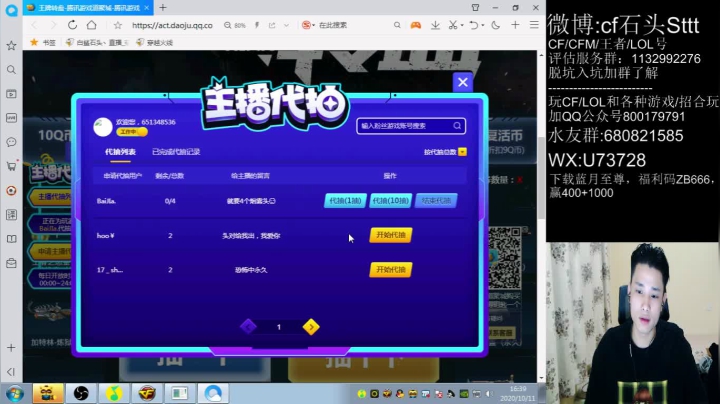Click the sidebar red circular icon
Image resolution: width=720 pixels, height=404 pixels.
11,191
